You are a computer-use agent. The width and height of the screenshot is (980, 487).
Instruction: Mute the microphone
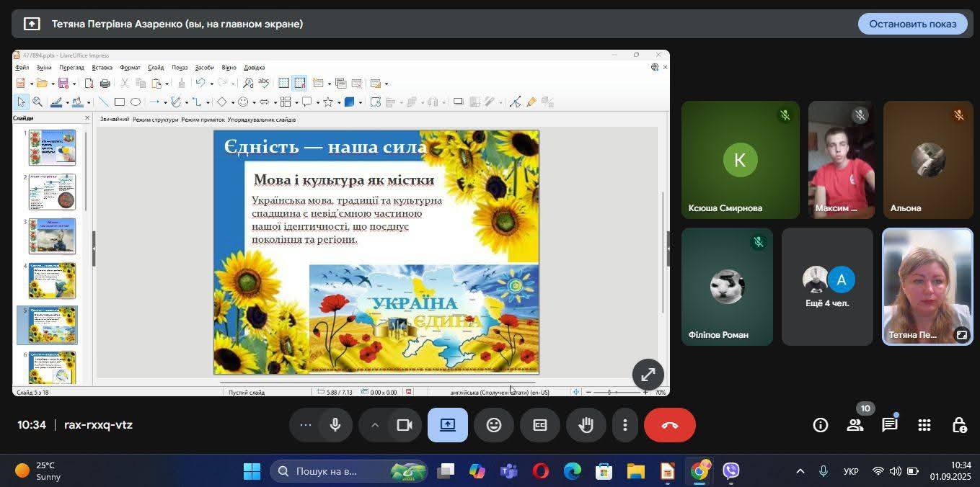pyautogui.click(x=335, y=425)
